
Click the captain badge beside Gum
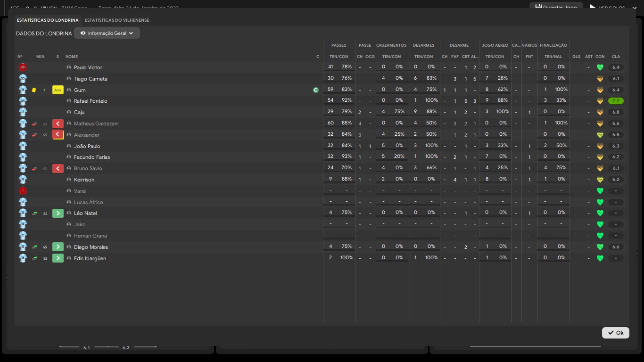point(316,90)
